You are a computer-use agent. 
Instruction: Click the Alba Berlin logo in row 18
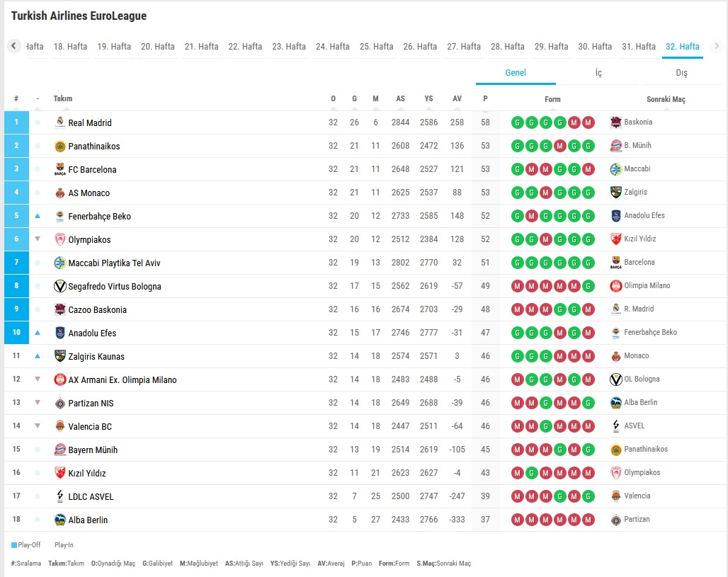[x=60, y=520]
